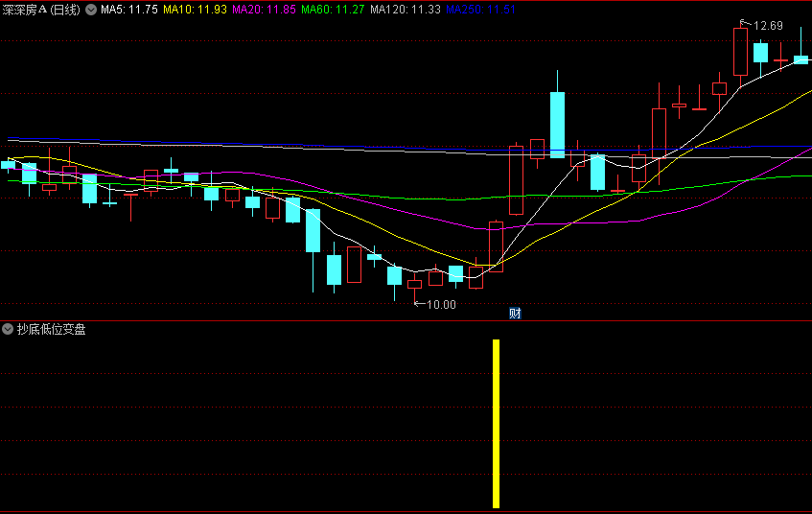The image size is (812, 514).
Task: Expand the 抄底低位变盘 indicator menu arrow
Action: pyautogui.click(x=8, y=329)
